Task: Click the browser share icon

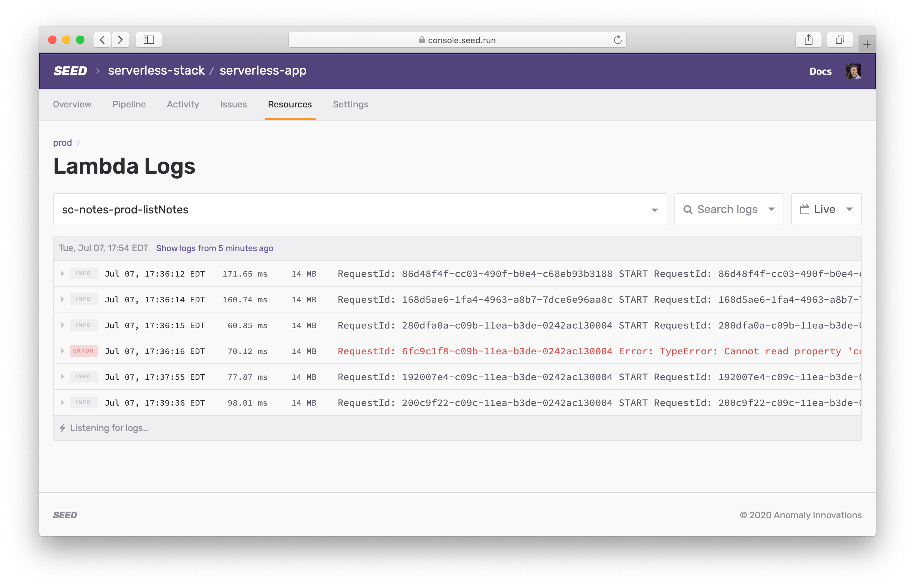Action: point(808,39)
